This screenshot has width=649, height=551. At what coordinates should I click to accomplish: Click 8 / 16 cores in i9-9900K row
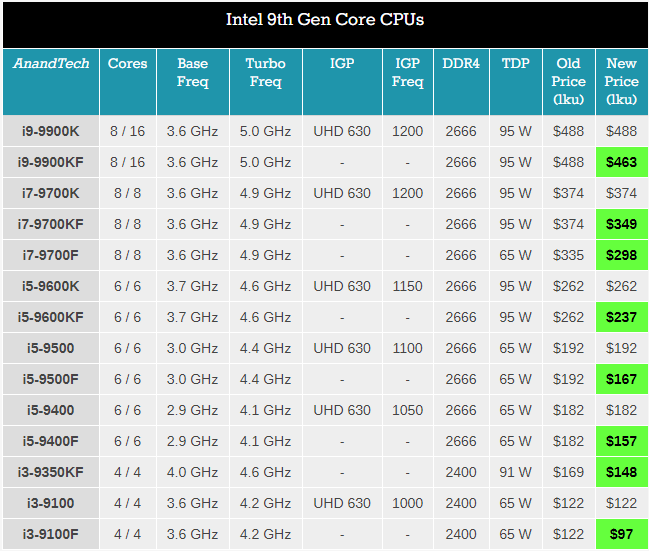(127, 131)
